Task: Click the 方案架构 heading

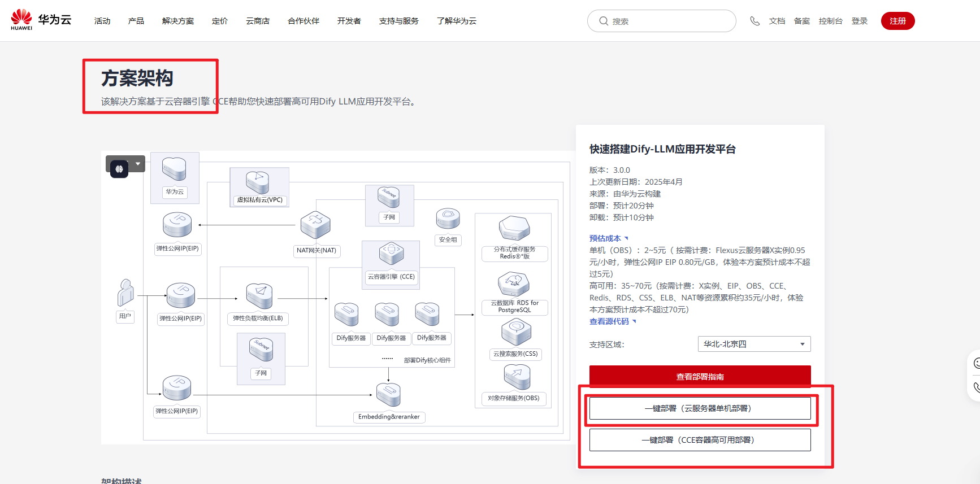Action: point(137,78)
